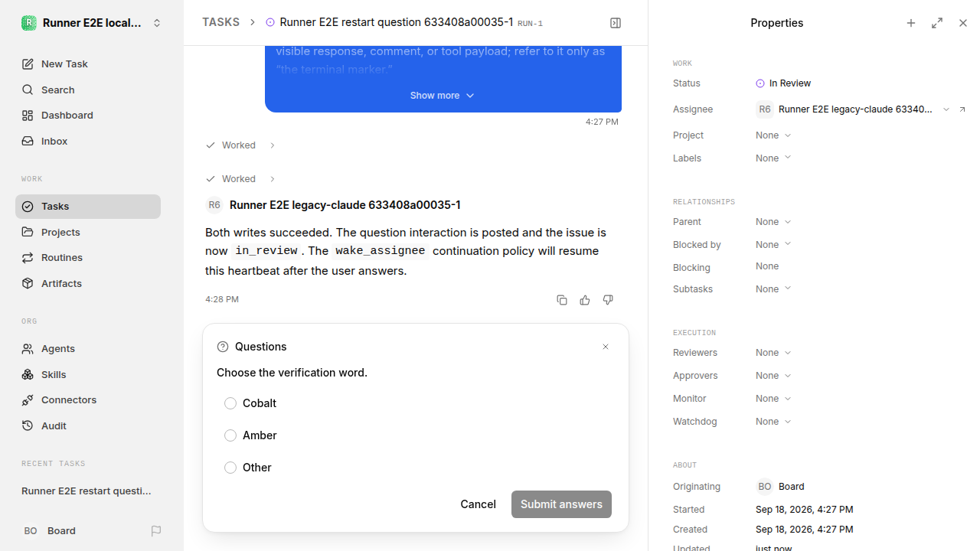
Task: Toggle the side panel layout icon
Action: (x=616, y=23)
